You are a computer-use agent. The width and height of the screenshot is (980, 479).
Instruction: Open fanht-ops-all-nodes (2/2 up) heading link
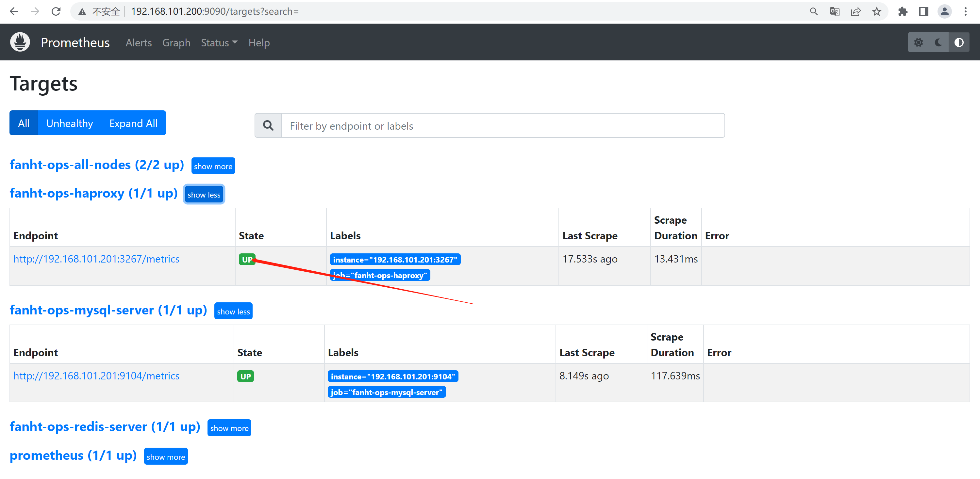[x=97, y=165]
